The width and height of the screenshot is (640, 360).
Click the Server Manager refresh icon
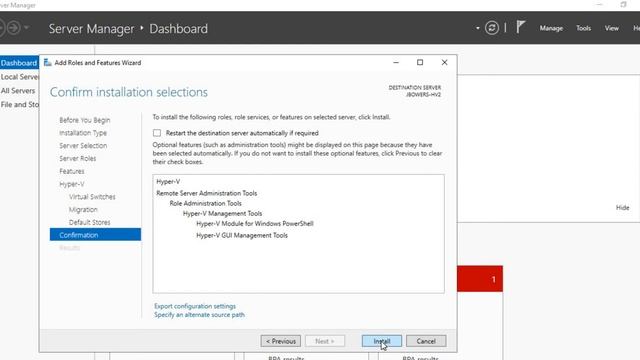(492, 28)
